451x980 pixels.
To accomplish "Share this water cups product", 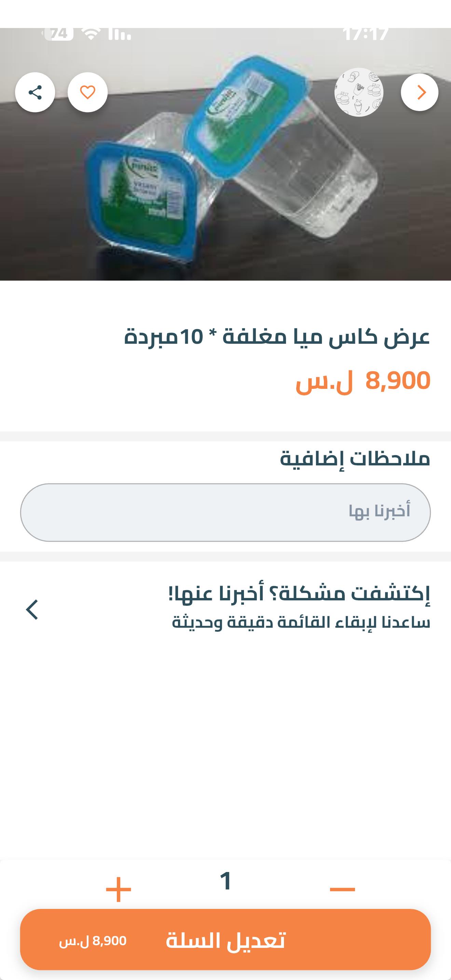I will [35, 93].
